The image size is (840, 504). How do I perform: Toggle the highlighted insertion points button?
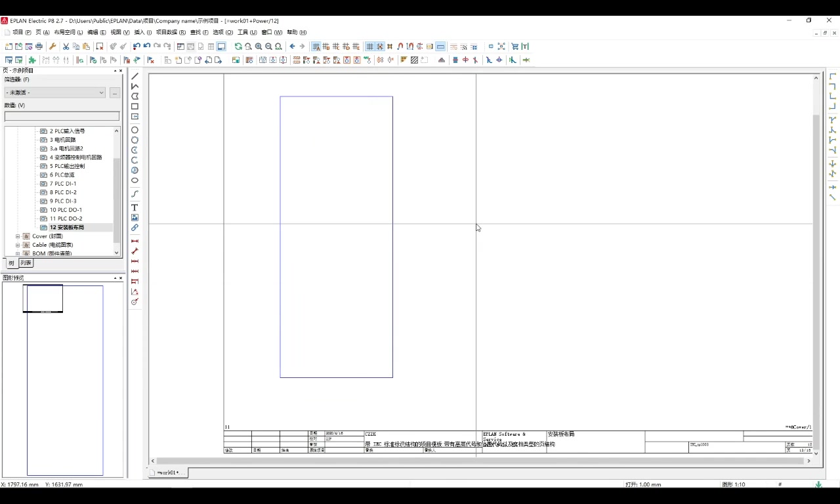coord(440,47)
